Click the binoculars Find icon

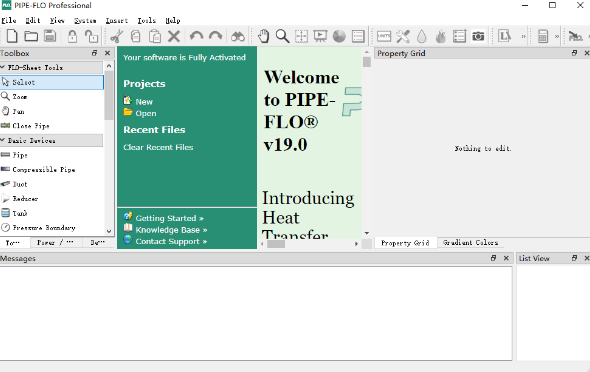(x=238, y=36)
